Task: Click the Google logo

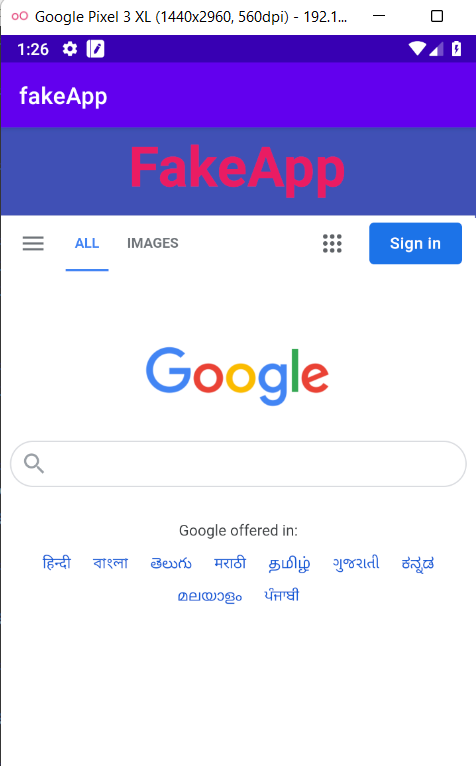Action: pos(238,376)
